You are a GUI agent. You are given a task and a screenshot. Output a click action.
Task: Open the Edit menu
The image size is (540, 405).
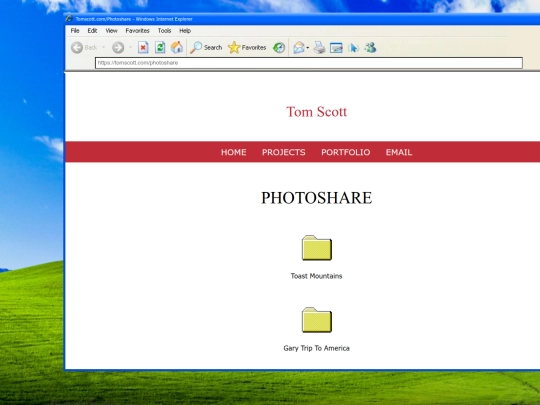click(x=92, y=31)
